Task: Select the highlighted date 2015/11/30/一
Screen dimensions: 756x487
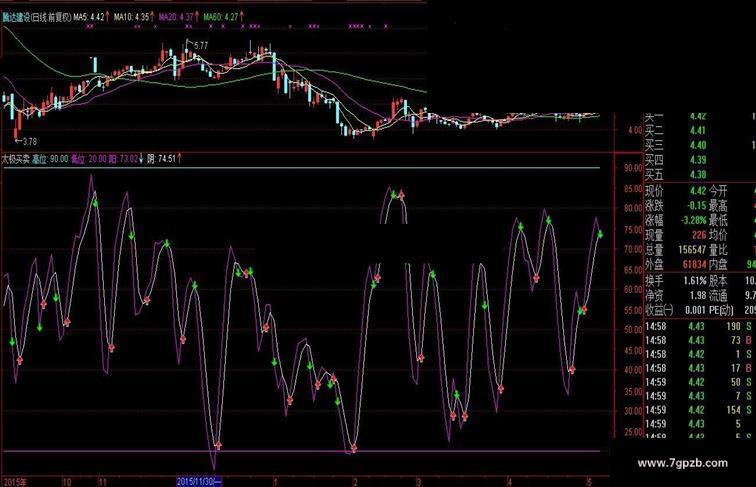Action: 199,482
